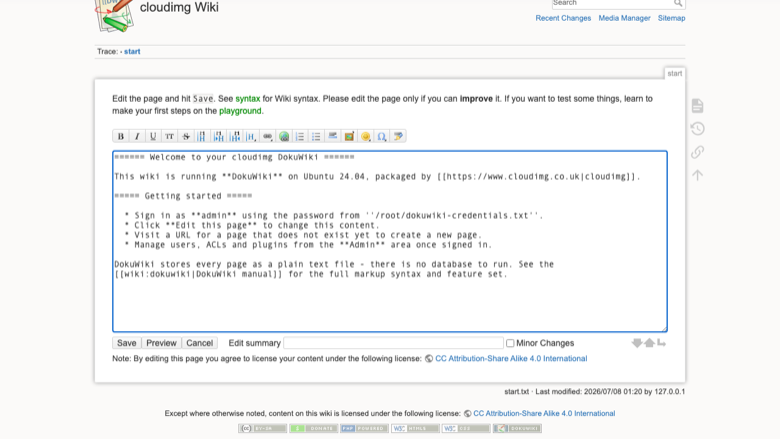Open Media Manager link

[624, 18]
